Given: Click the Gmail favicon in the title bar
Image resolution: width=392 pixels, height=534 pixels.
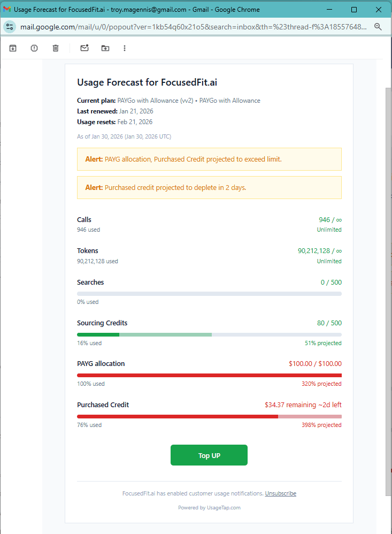Looking at the screenshot, I should 7,9.
